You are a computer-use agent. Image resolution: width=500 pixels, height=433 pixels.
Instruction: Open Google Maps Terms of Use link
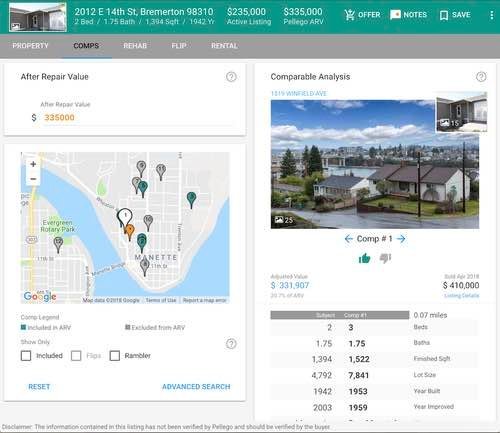tap(161, 300)
